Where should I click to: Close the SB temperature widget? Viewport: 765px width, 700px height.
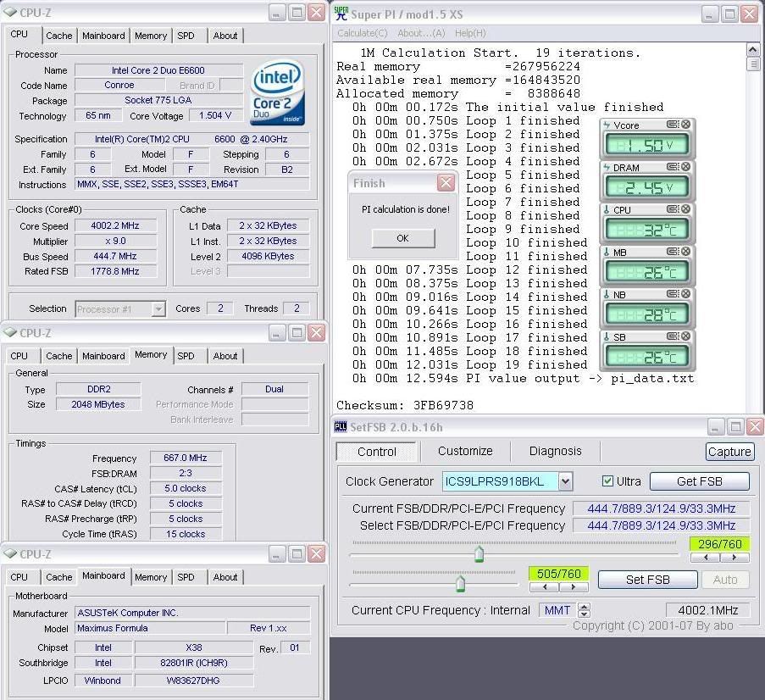[x=685, y=336]
